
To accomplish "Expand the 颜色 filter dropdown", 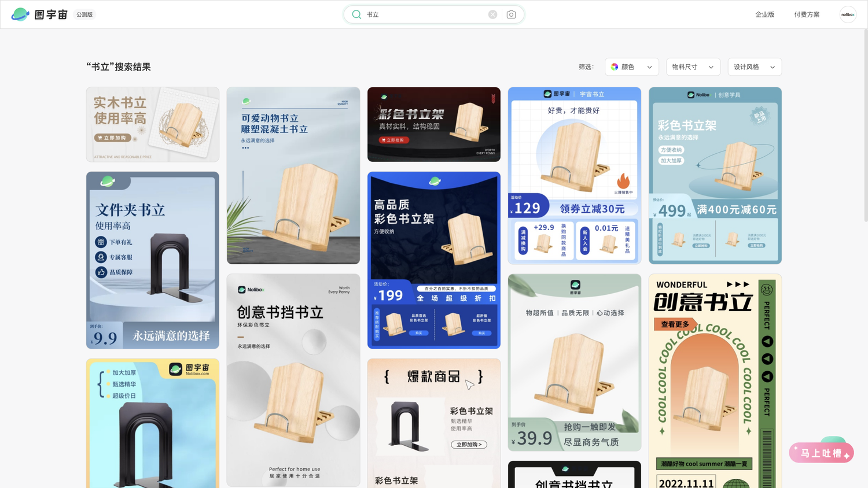I will [632, 67].
